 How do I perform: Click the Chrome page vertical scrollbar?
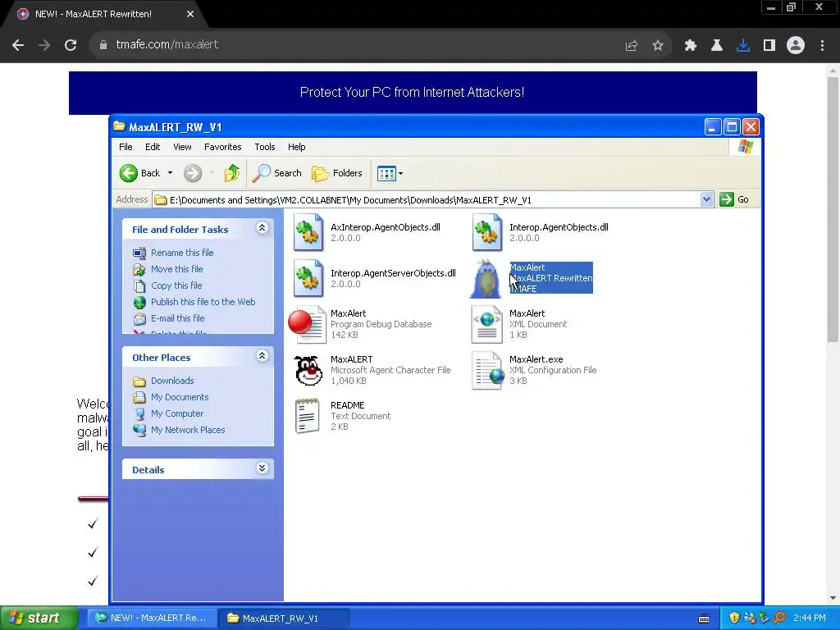point(833,209)
